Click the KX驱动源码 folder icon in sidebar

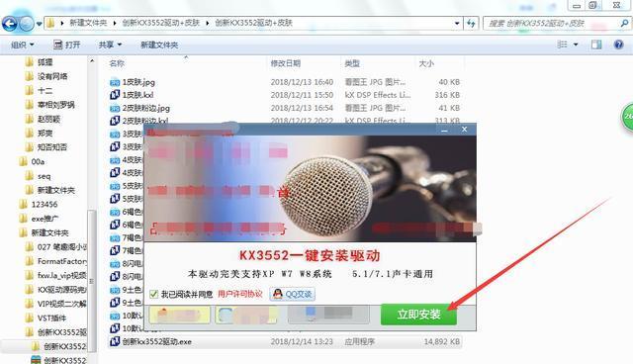[29, 289]
